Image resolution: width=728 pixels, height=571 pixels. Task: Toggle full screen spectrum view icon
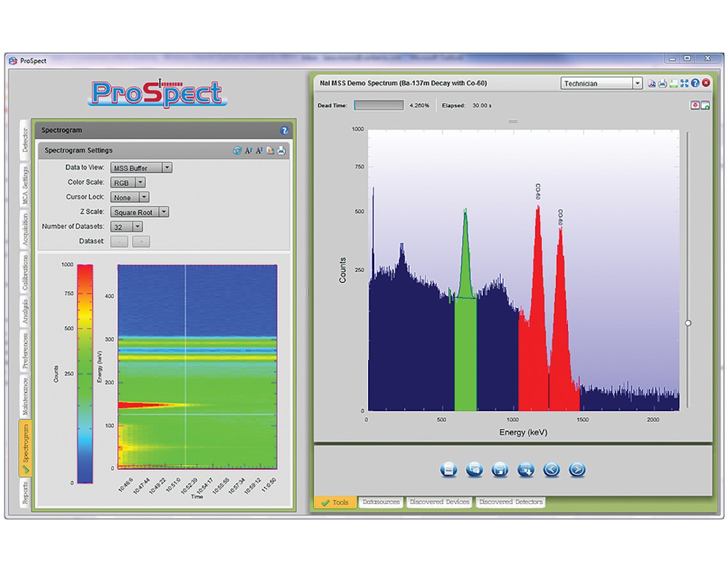coord(684,83)
